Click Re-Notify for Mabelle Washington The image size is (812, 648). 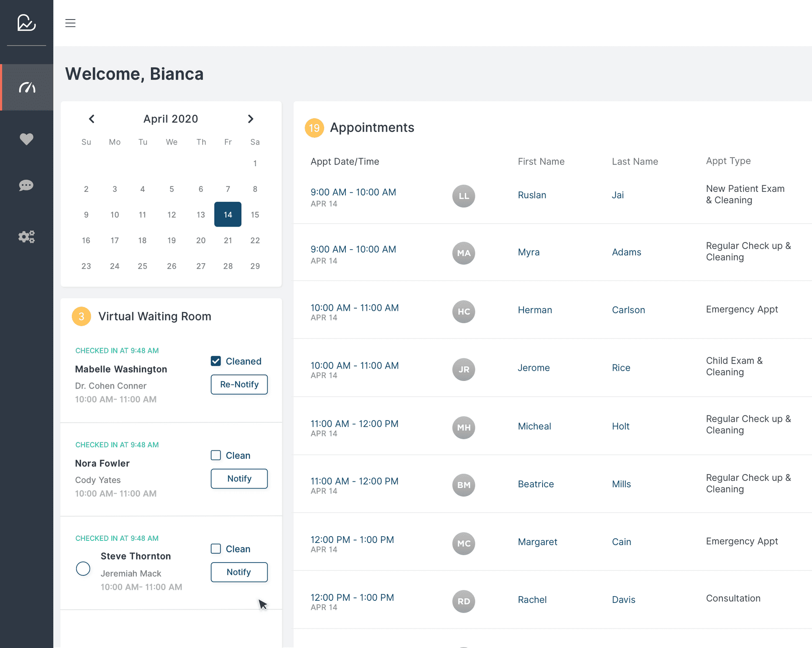tap(239, 384)
